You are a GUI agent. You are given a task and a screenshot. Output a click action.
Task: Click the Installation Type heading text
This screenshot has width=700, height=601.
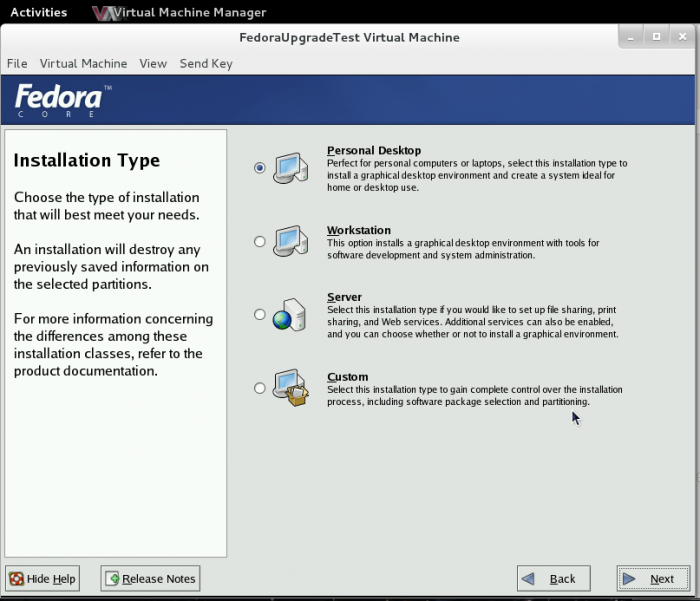pos(86,160)
